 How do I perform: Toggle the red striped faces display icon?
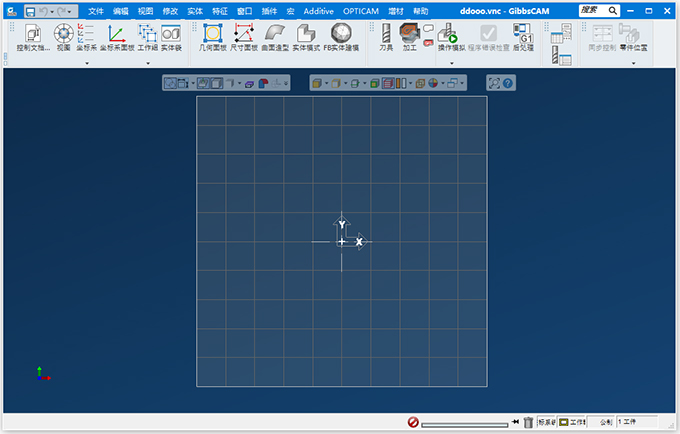coord(388,83)
